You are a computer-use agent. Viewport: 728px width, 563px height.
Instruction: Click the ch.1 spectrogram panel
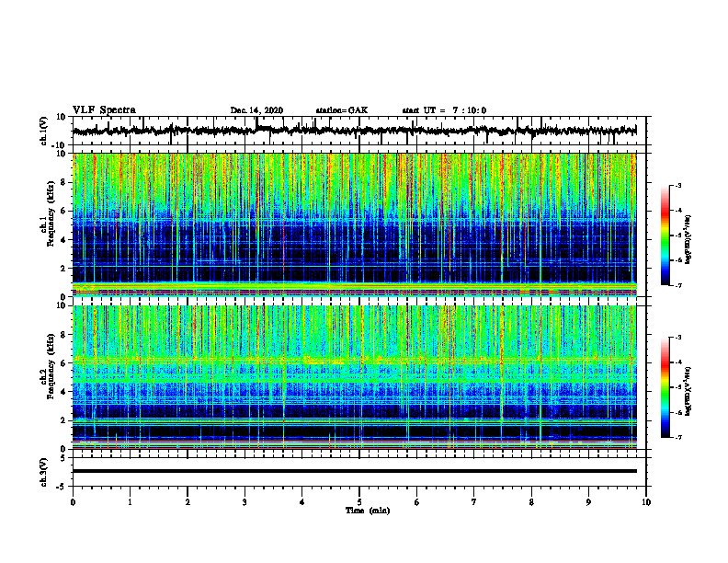click(x=354, y=224)
